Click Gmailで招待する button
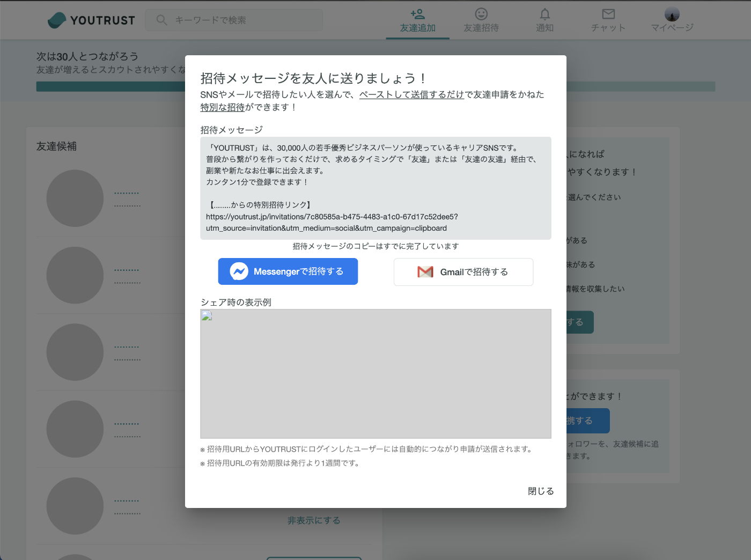The height and width of the screenshot is (560, 751). pos(463,272)
